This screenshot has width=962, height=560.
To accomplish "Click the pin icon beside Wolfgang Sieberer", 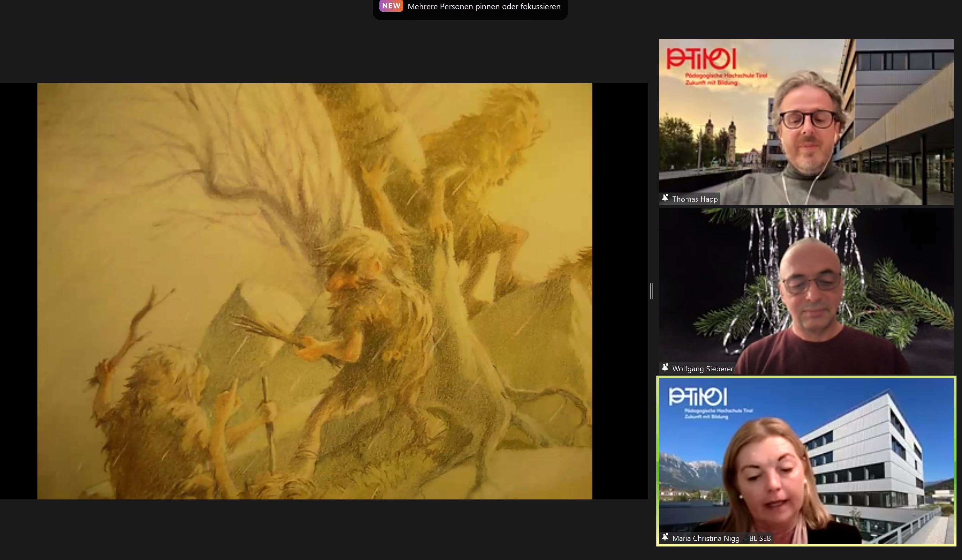I will [665, 369].
